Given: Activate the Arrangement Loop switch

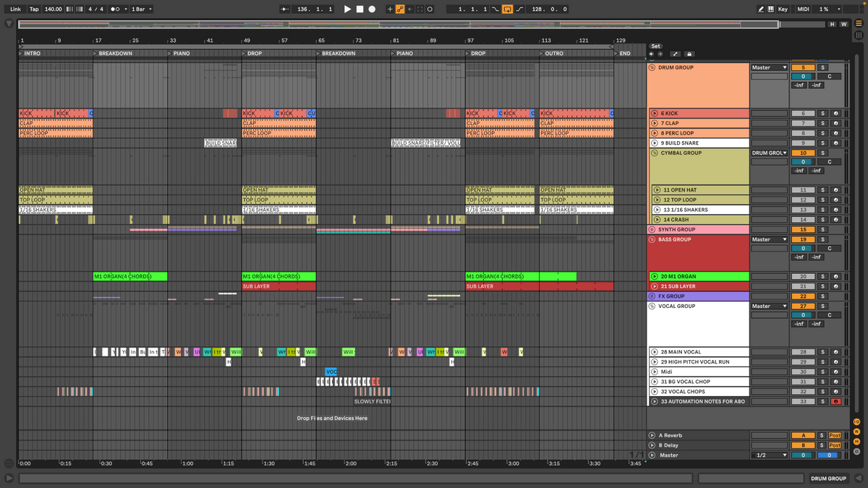Looking at the screenshot, I should coord(508,9).
